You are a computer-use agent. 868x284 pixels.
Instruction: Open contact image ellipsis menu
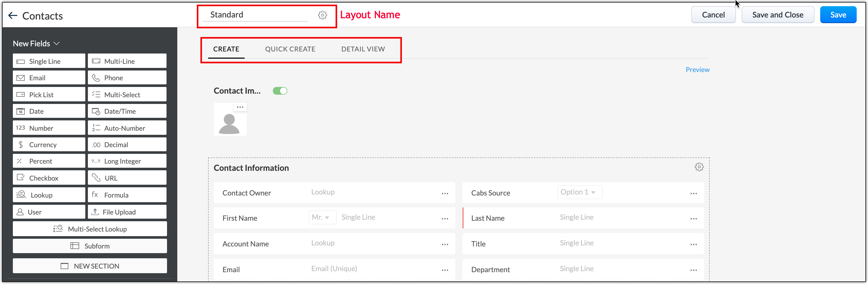240,107
